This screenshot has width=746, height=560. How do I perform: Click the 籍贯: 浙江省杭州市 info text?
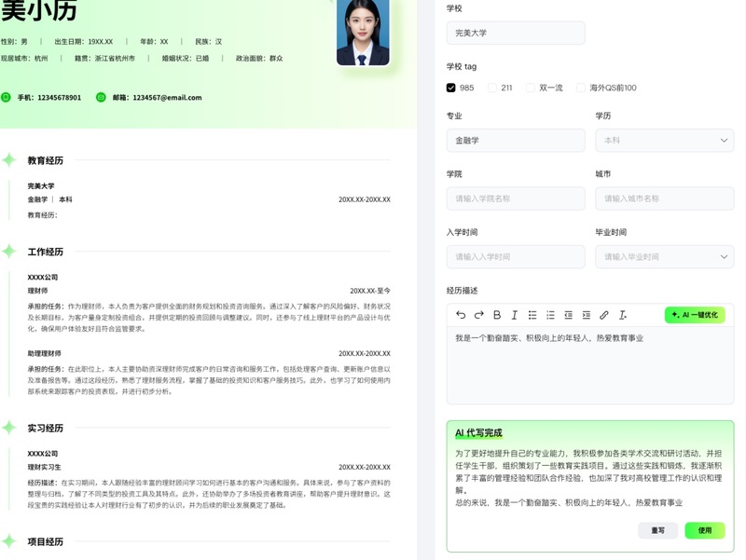pos(104,58)
